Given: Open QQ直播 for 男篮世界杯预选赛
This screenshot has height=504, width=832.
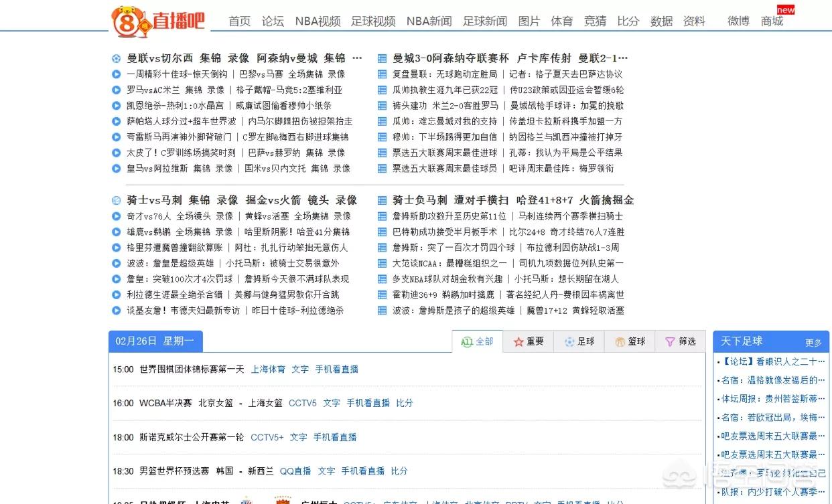Looking at the screenshot, I should (x=295, y=471).
